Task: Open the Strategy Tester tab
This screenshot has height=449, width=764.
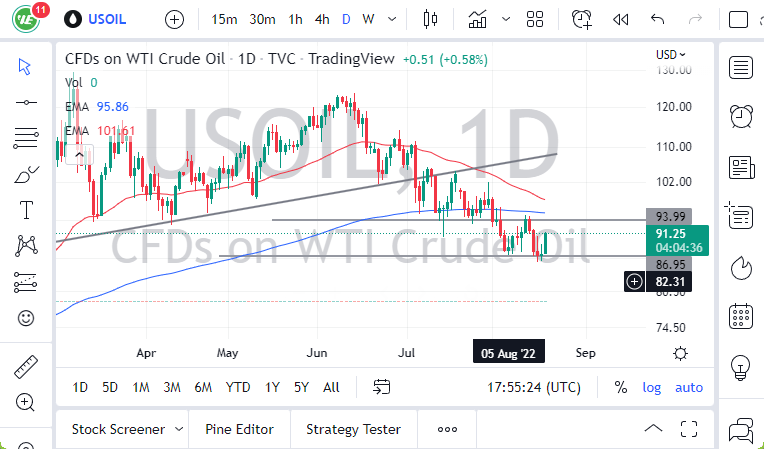Action: pyautogui.click(x=353, y=429)
